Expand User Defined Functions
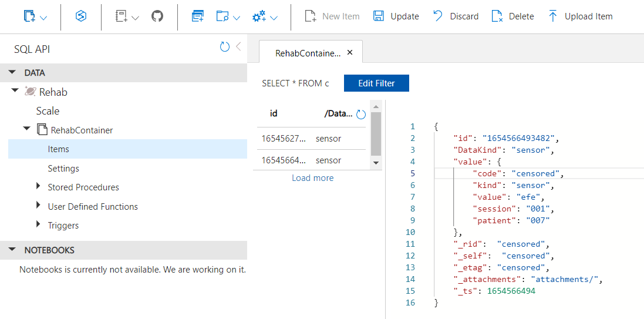The image size is (644, 319). pyautogui.click(x=38, y=204)
